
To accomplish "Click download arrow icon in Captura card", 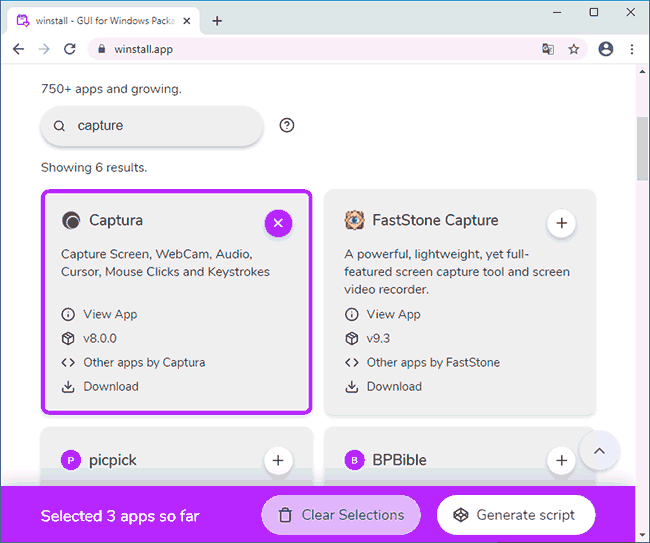I will (x=68, y=386).
